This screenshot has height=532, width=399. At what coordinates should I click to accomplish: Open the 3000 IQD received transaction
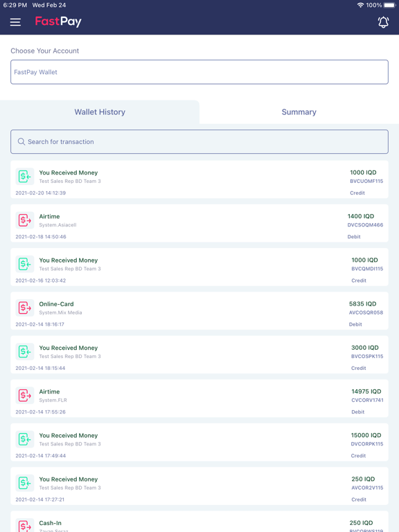point(199,355)
